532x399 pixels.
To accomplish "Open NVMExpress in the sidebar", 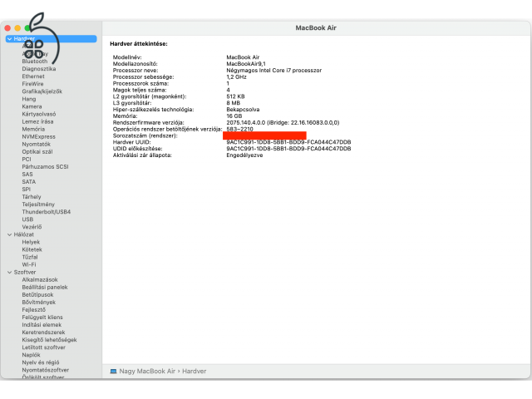I will pos(38,136).
